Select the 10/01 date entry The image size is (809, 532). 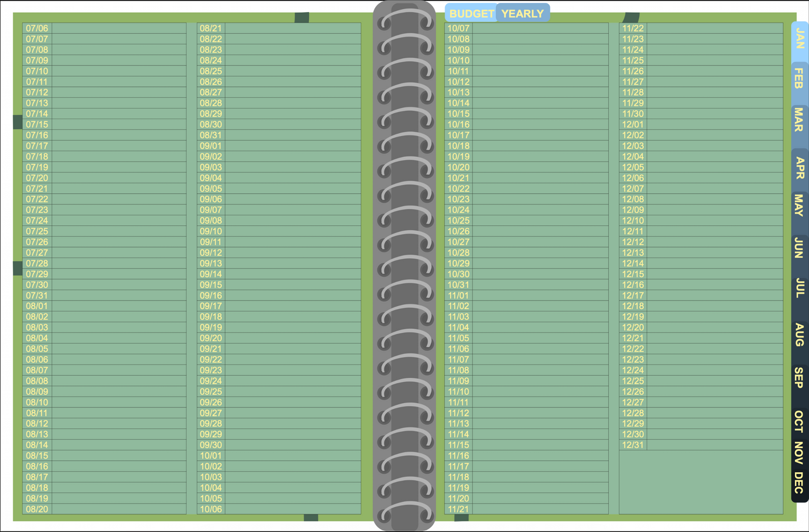(211, 455)
